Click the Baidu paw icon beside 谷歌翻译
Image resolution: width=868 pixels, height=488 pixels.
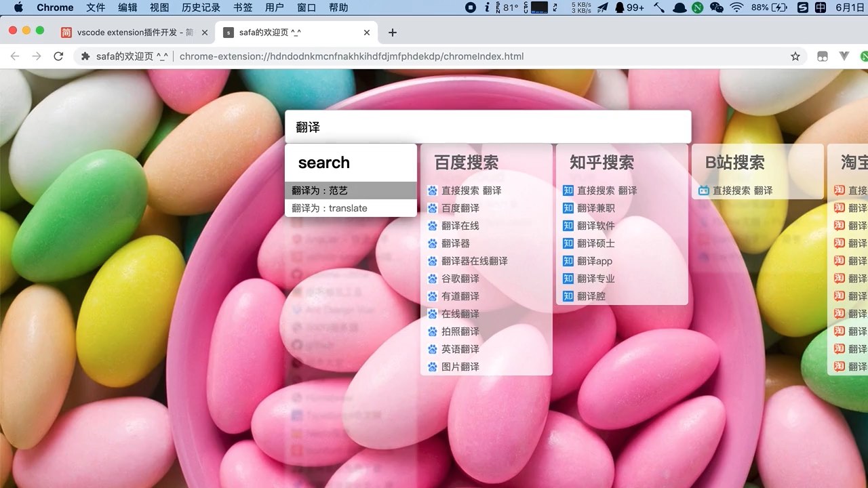[432, 279]
